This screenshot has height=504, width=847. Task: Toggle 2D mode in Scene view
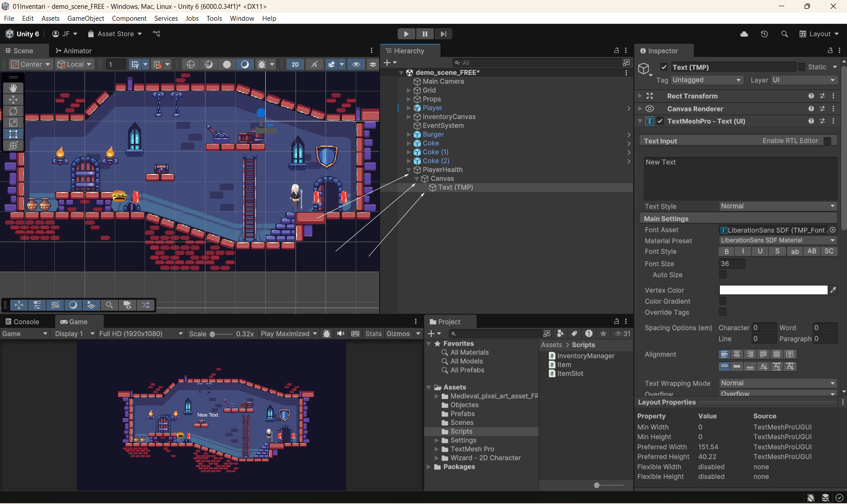(295, 64)
